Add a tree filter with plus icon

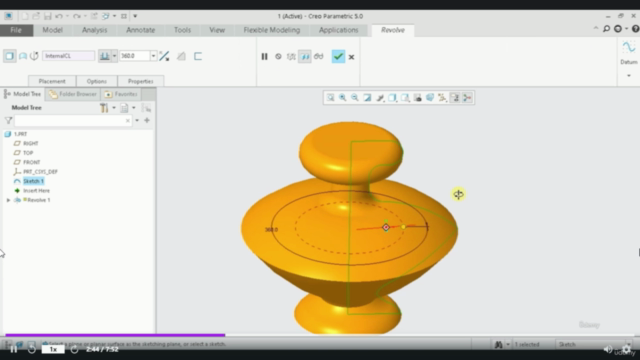[147, 120]
